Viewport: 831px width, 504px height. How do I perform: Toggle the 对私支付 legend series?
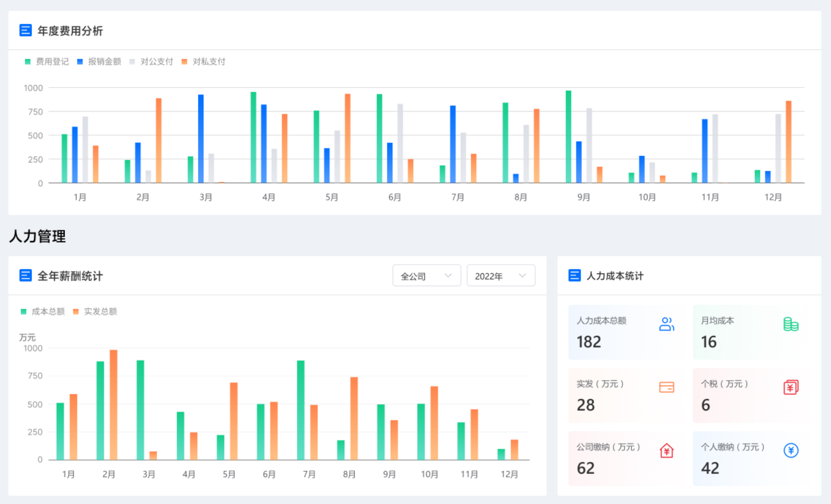pos(203,61)
